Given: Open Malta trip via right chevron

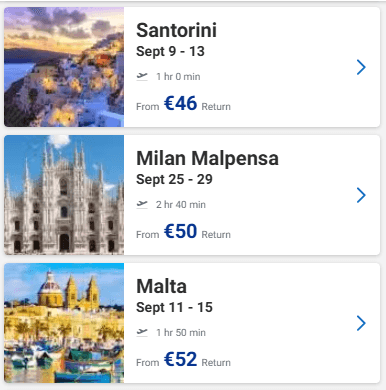Looking at the screenshot, I should pos(361,323).
